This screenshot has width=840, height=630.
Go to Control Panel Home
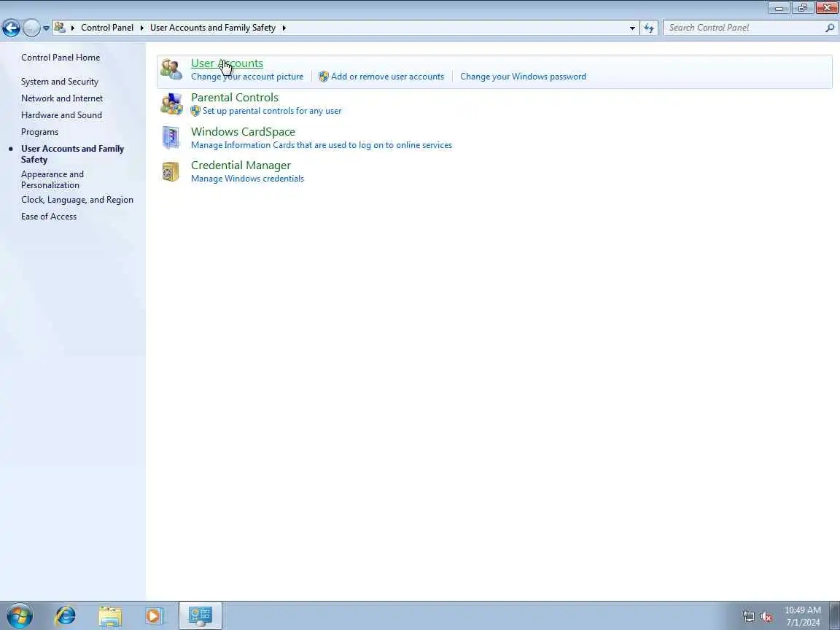point(61,58)
